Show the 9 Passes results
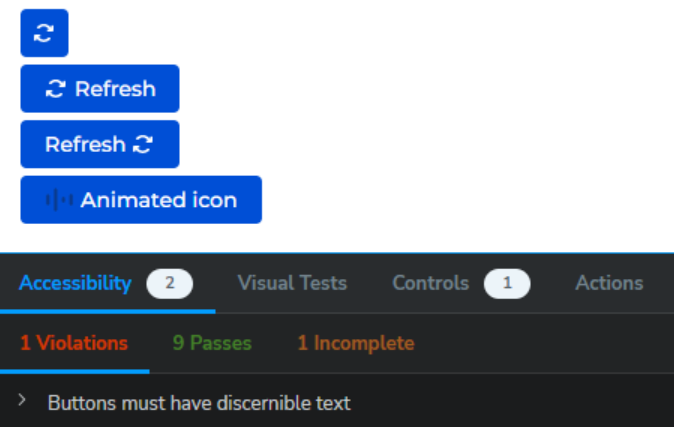674x427 pixels. click(x=212, y=343)
